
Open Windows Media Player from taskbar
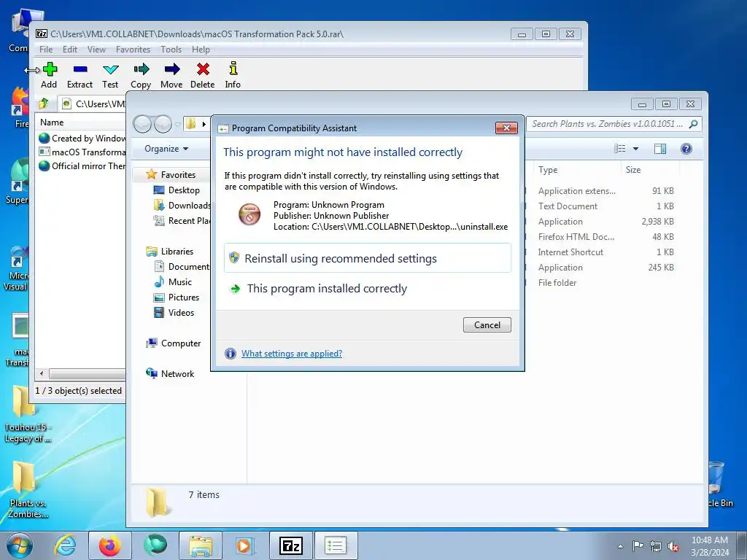pos(245,545)
